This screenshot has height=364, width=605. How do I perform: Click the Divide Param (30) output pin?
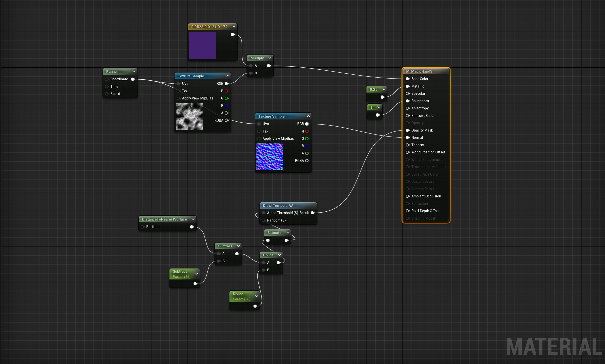pos(255,306)
